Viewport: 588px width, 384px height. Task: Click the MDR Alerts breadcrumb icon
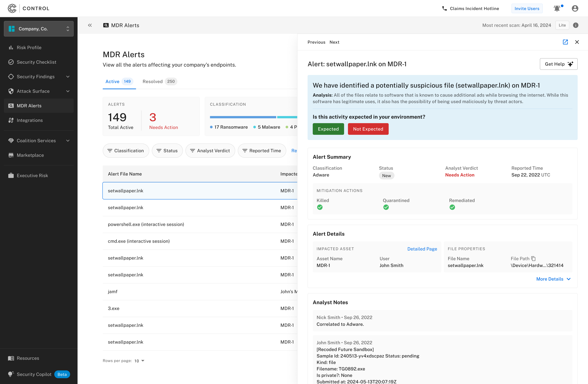(x=106, y=25)
